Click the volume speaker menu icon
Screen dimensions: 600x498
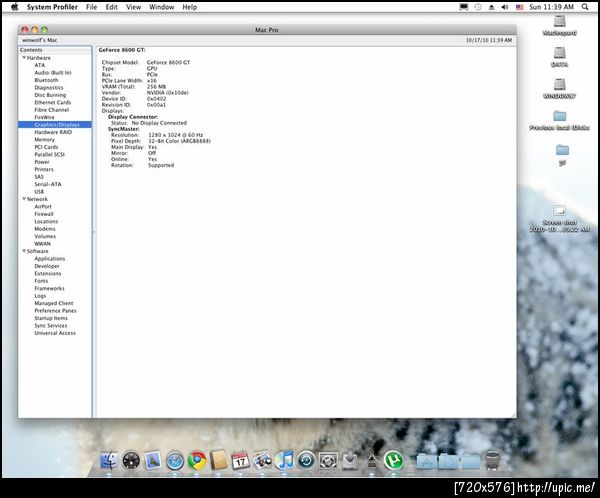pos(505,7)
